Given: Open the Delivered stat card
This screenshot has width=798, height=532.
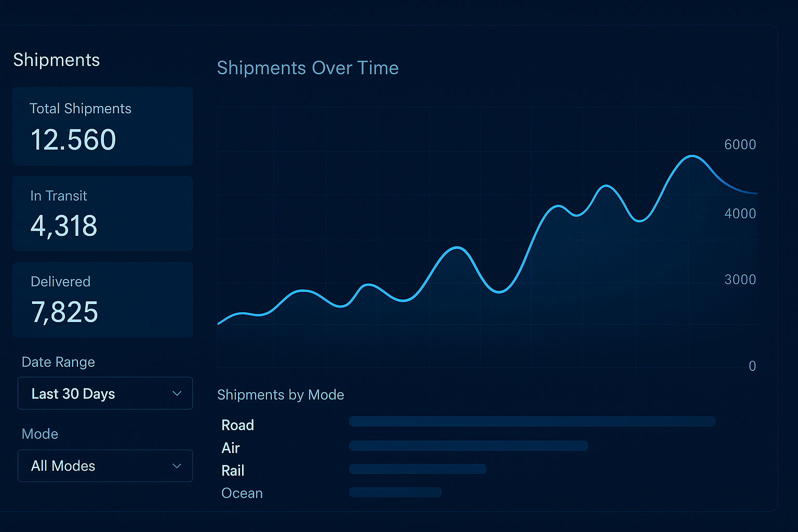Looking at the screenshot, I should (x=103, y=300).
